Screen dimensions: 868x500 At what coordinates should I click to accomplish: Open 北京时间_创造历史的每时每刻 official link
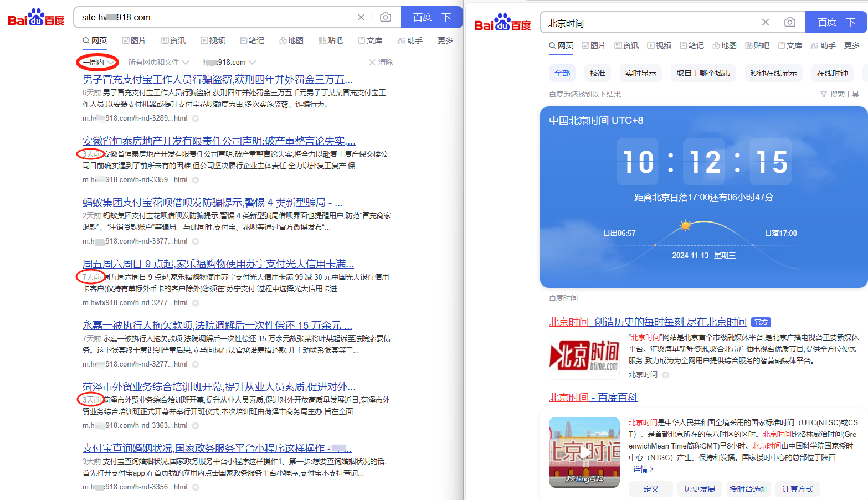click(x=648, y=322)
